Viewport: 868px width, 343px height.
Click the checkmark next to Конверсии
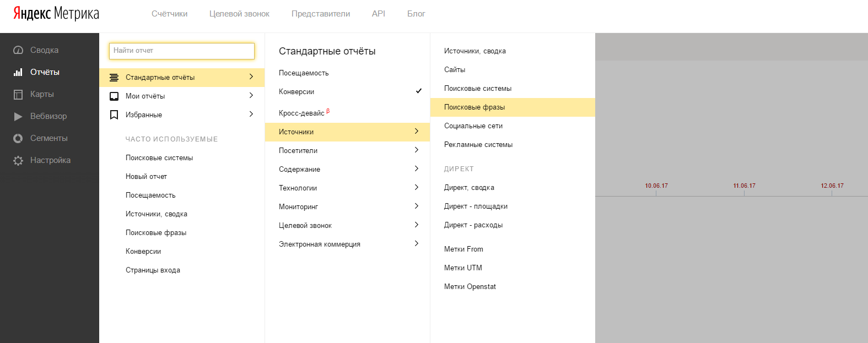tap(419, 91)
